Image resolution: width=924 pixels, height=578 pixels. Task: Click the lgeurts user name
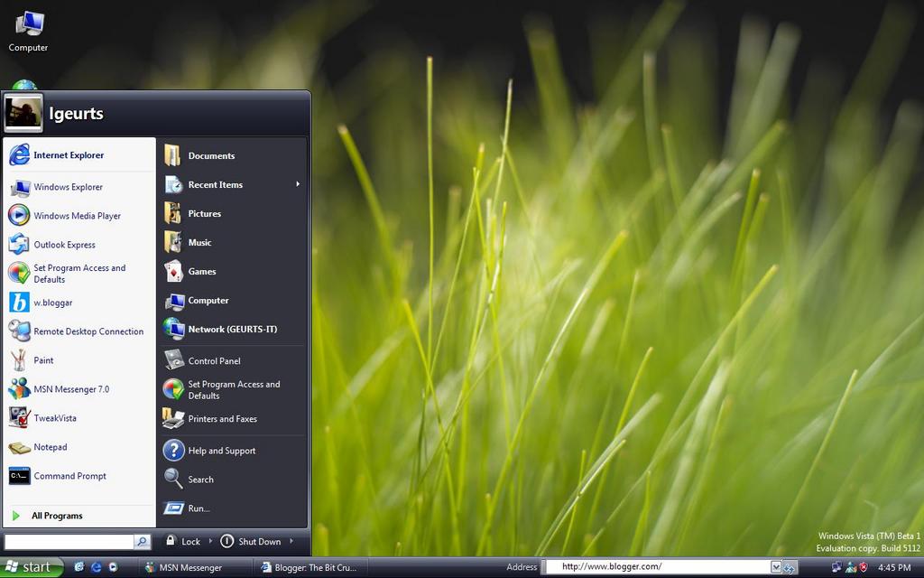(76, 113)
